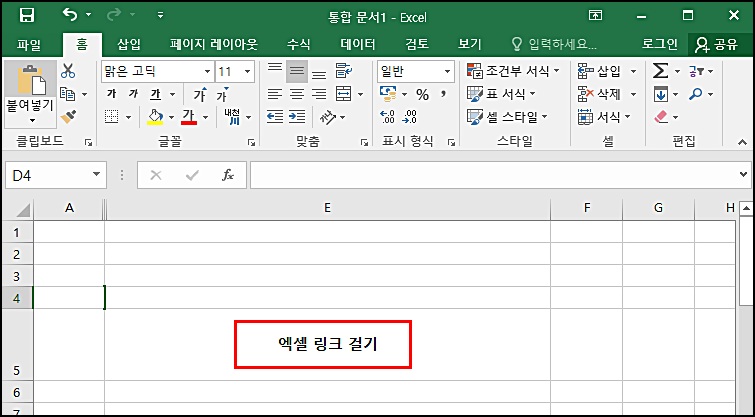Toggle bold formatting
755x417 pixels.
(x=111, y=94)
